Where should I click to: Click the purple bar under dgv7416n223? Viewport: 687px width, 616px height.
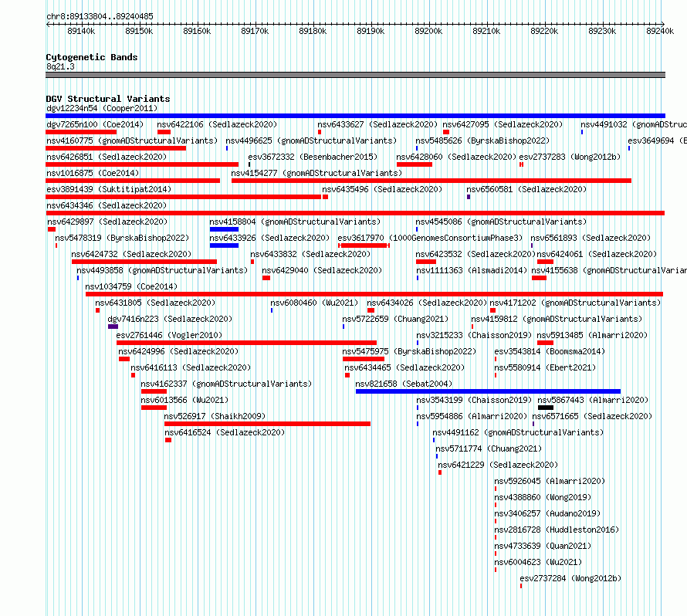pyautogui.click(x=113, y=327)
